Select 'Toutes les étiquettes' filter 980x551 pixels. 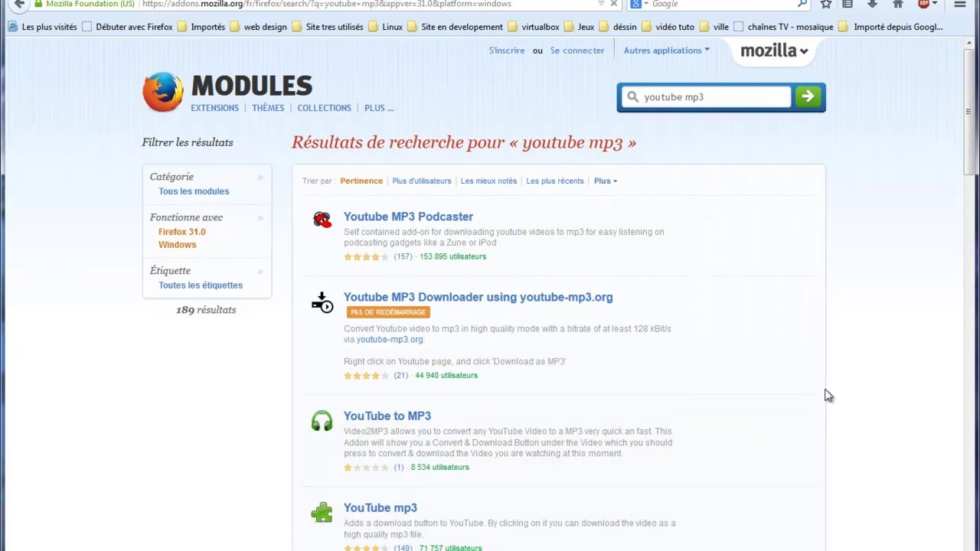(201, 285)
